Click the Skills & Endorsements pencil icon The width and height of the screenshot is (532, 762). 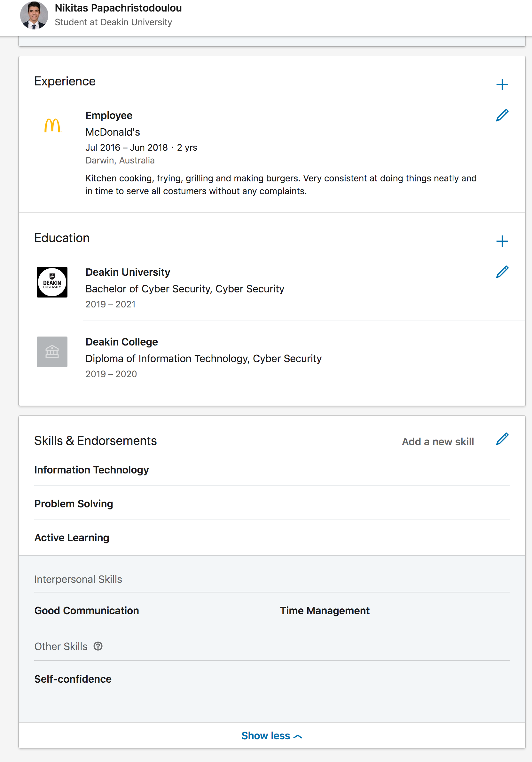[x=502, y=439]
